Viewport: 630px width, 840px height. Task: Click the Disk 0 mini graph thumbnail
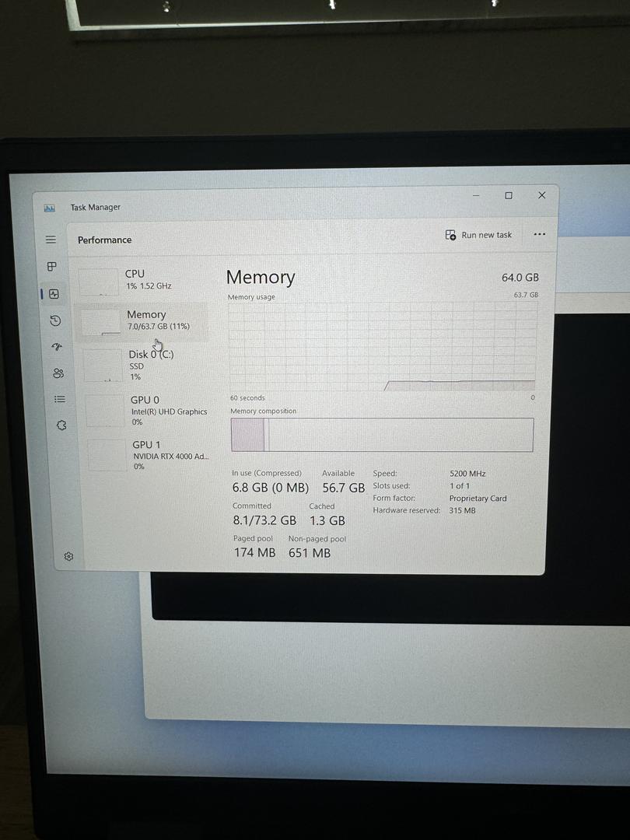[x=103, y=366]
